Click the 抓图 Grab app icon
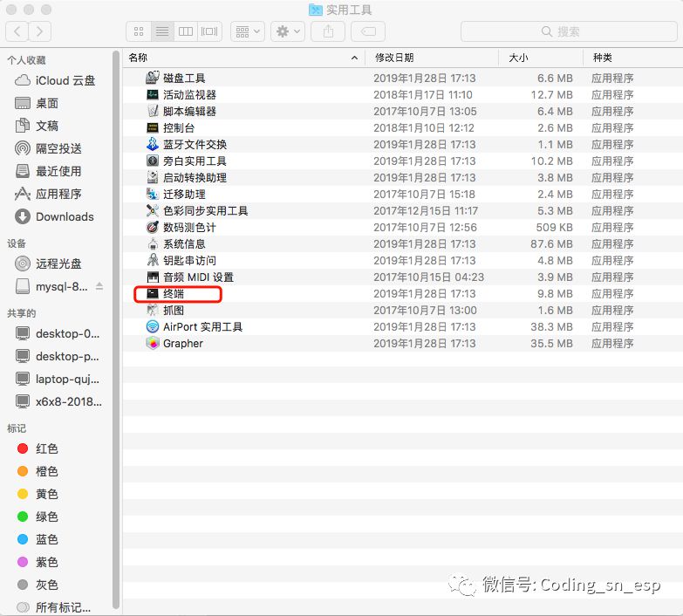683x616 pixels. pos(153,310)
